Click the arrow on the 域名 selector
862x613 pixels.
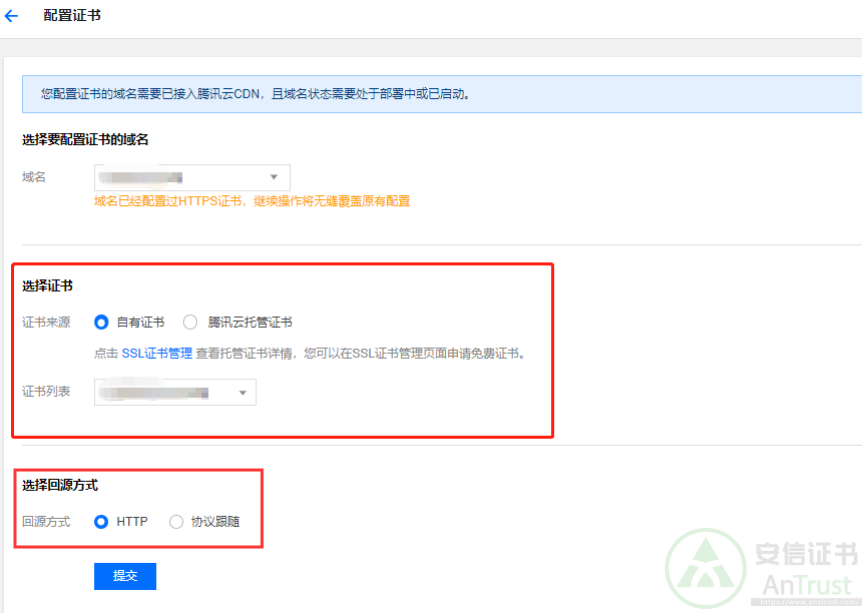274,177
